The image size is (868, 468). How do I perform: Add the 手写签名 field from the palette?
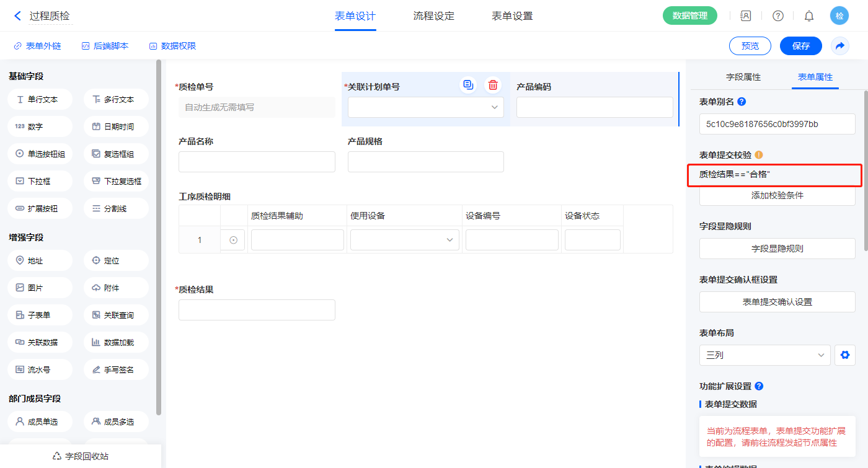pos(116,369)
